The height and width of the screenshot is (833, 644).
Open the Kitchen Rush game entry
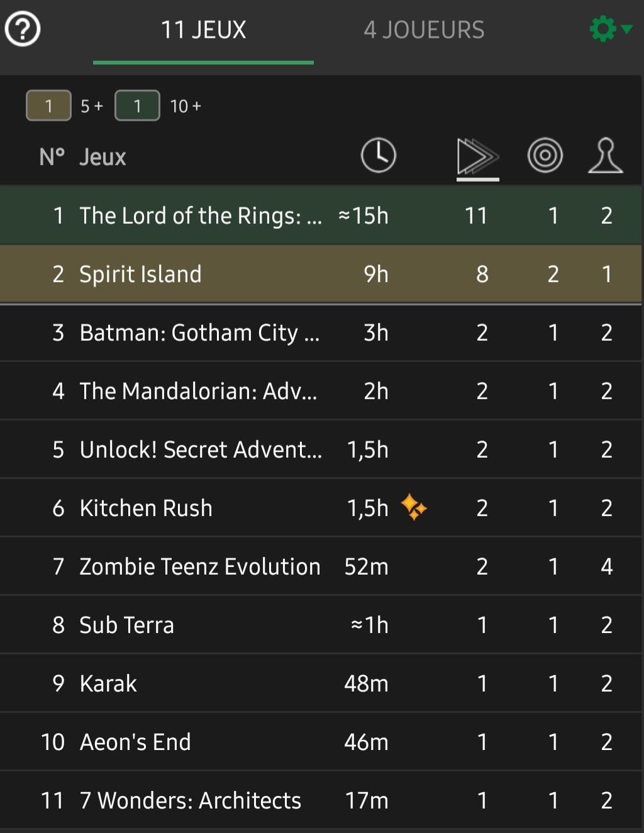321,507
